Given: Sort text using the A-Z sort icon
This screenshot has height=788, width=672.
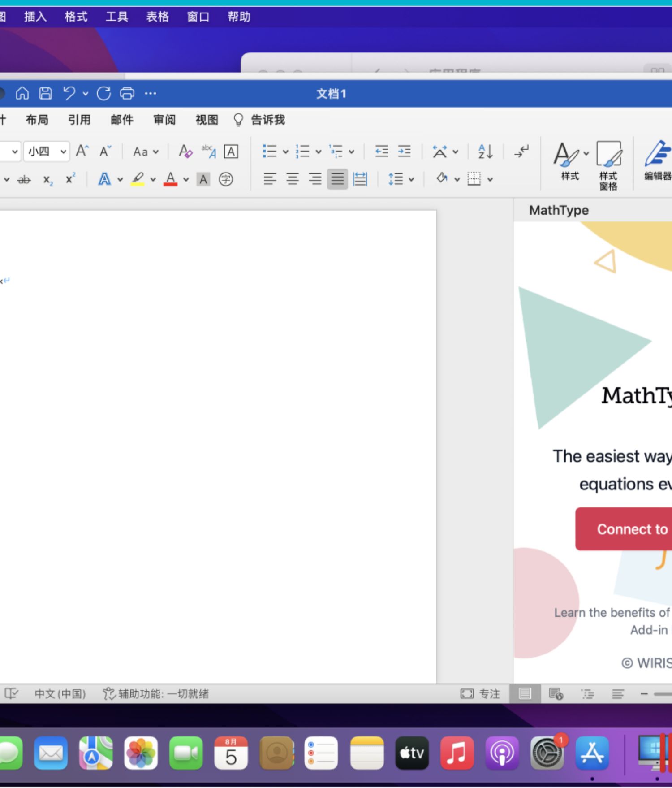Looking at the screenshot, I should click(486, 152).
